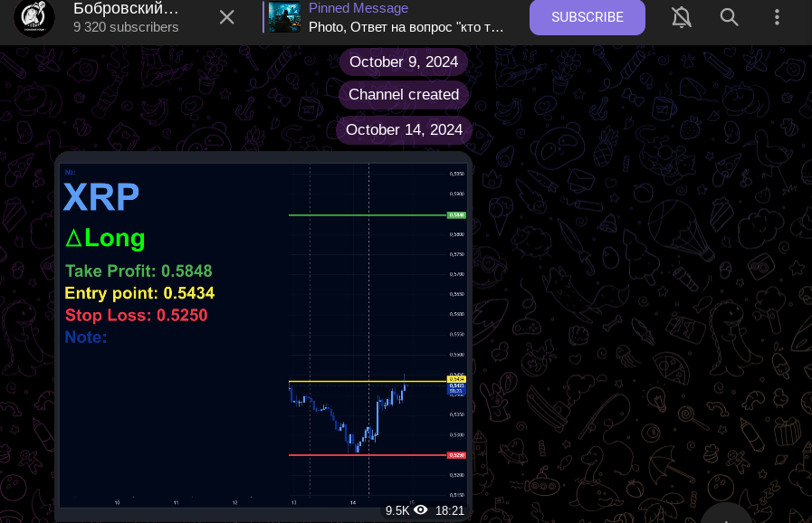Open the Бобровский channel avatar

pyautogui.click(x=34, y=17)
